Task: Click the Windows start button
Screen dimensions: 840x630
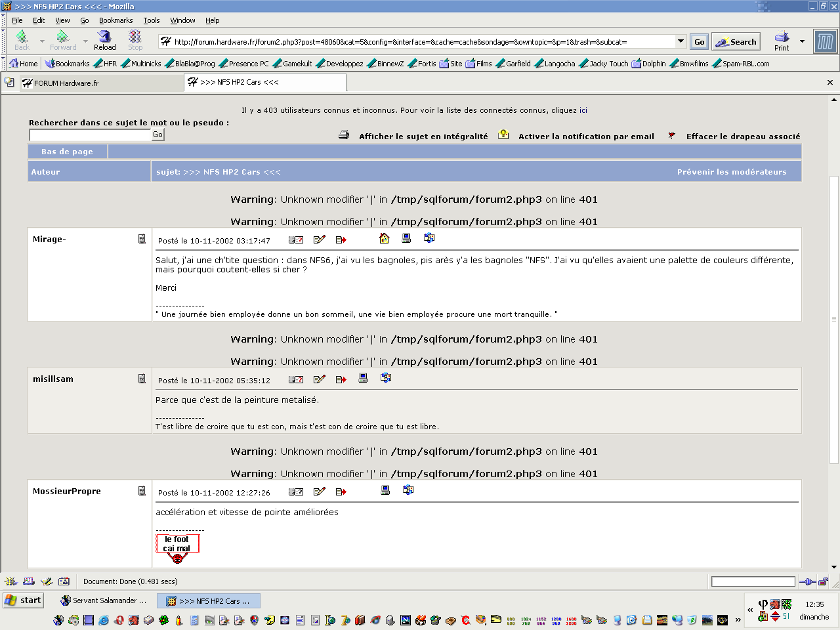Action: point(23,600)
